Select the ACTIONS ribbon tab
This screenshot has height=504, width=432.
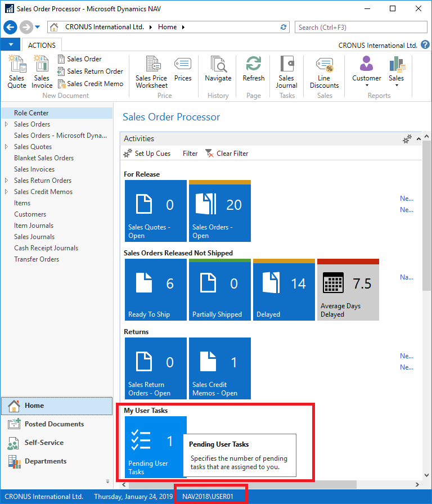point(42,46)
